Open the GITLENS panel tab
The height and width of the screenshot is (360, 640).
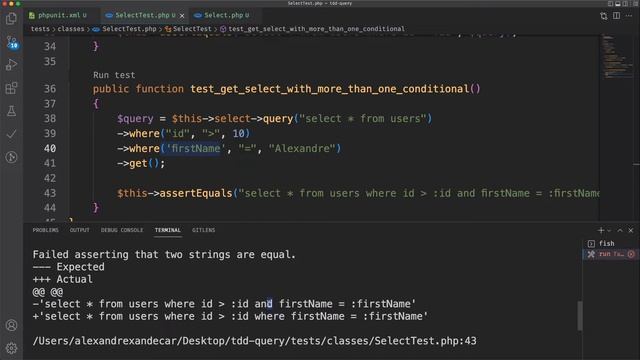(204, 230)
